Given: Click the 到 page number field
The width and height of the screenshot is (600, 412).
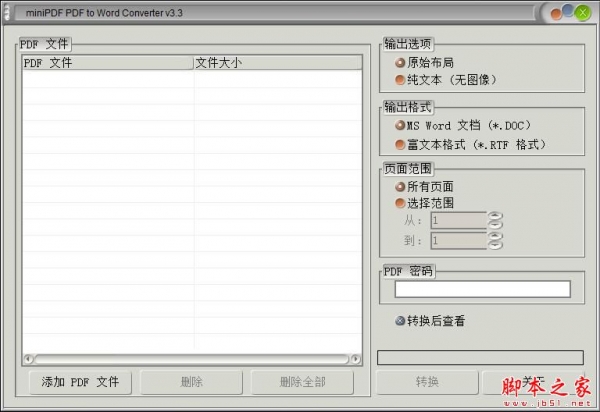Looking at the screenshot, I should pos(458,241).
